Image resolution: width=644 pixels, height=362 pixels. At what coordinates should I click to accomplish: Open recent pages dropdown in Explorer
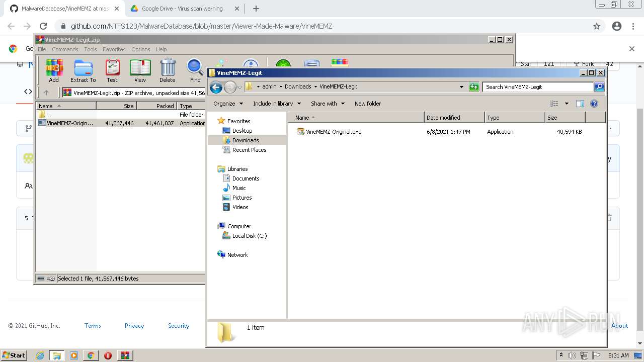[240, 87]
